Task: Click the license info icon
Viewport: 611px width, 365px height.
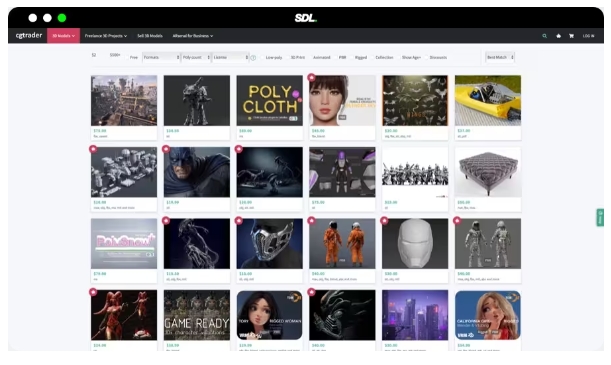Action: pyautogui.click(x=253, y=58)
